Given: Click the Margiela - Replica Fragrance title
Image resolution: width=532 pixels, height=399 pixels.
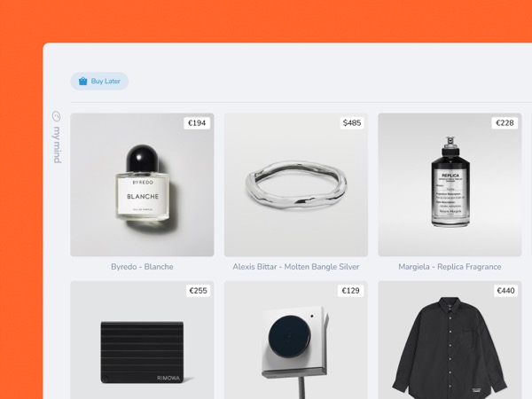Looking at the screenshot, I should (450, 267).
